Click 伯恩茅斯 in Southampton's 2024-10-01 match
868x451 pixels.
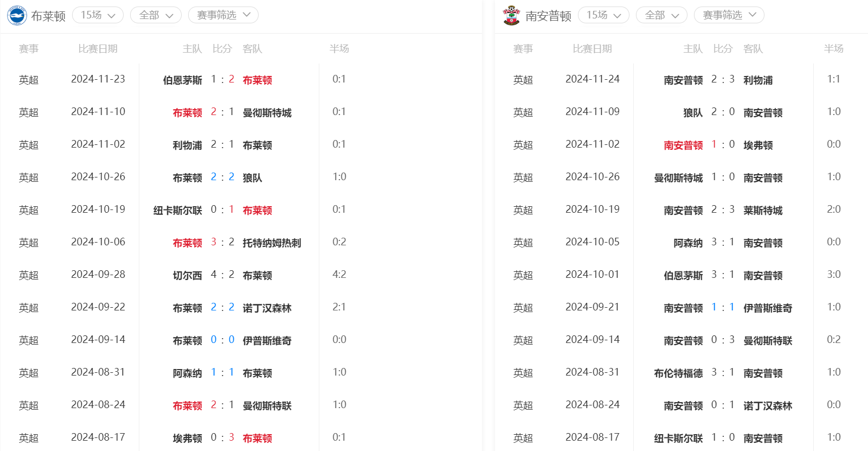[x=683, y=276]
